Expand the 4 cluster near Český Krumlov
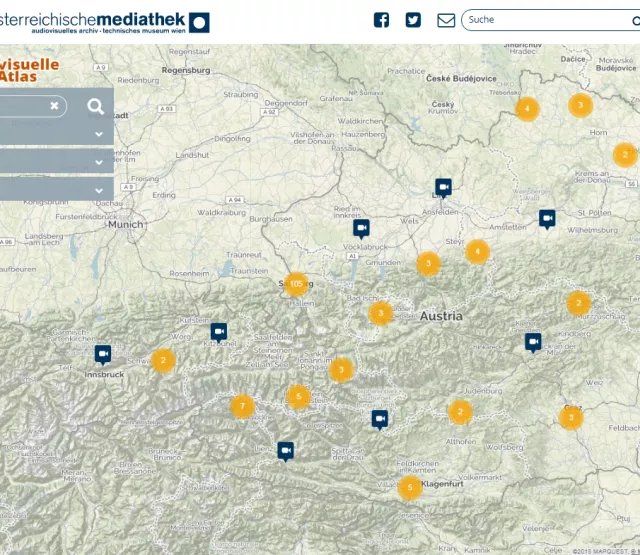Screen dimensions: 640x555 (x=527, y=109)
